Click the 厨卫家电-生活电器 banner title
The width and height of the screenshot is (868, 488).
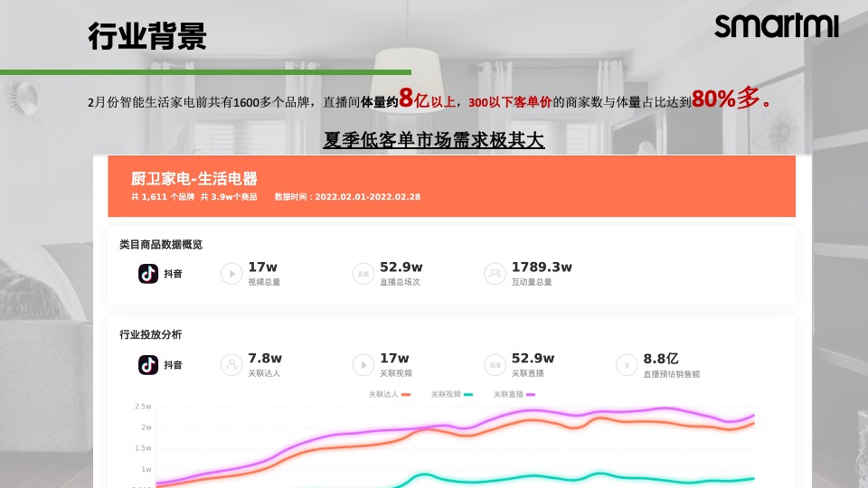click(x=194, y=179)
